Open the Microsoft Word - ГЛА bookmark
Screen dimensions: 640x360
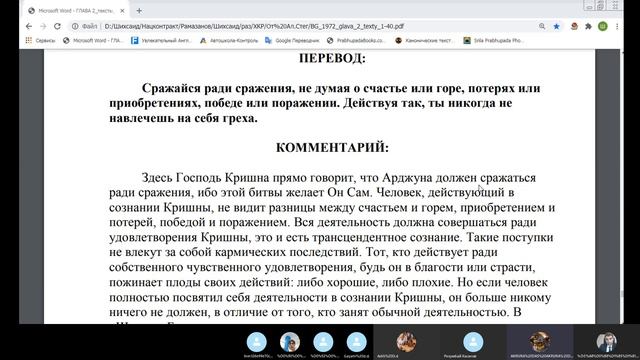93,40
